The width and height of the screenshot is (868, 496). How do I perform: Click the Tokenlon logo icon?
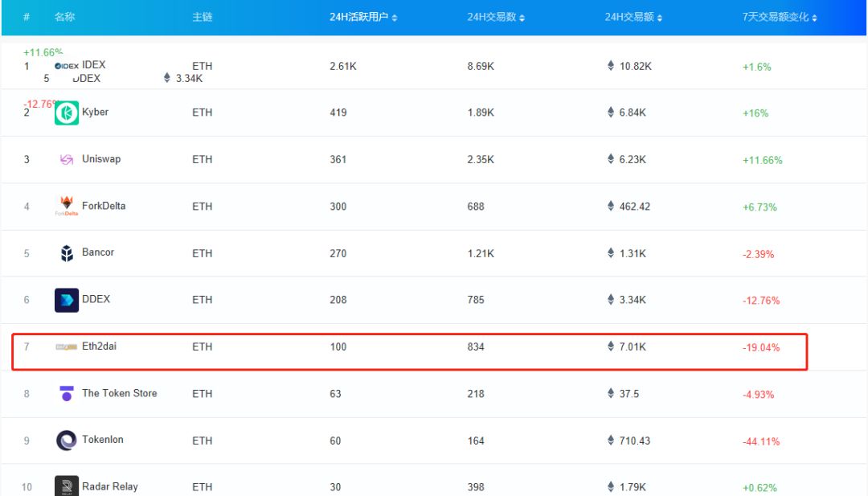[x=67, y=441]
